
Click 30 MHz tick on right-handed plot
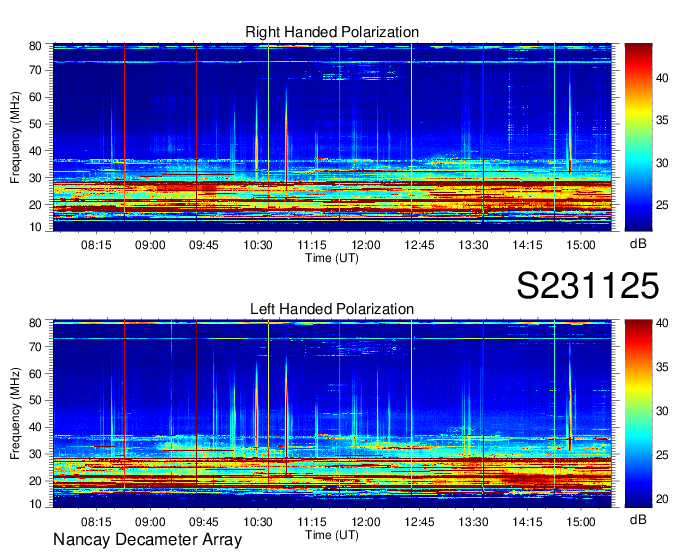coord(35,178)
